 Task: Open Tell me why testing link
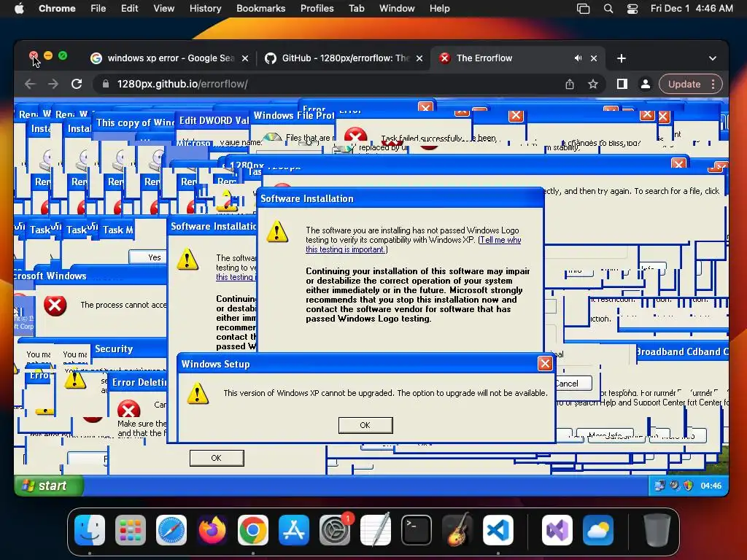click(x=413, y=245)
